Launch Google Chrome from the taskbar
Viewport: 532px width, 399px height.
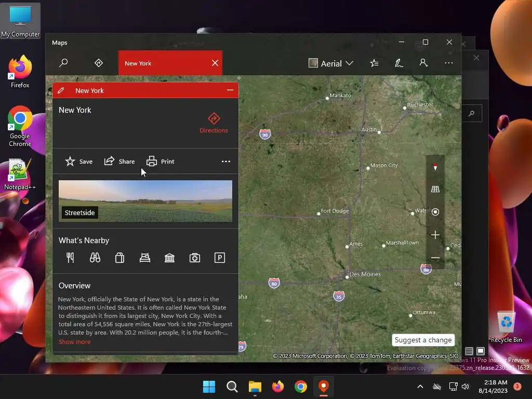301,387
